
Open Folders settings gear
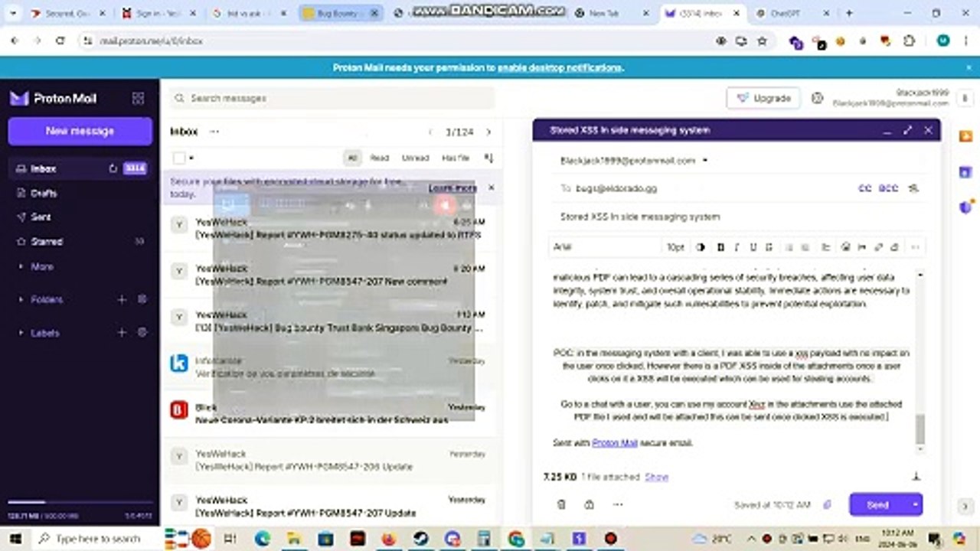pos(142,299)
